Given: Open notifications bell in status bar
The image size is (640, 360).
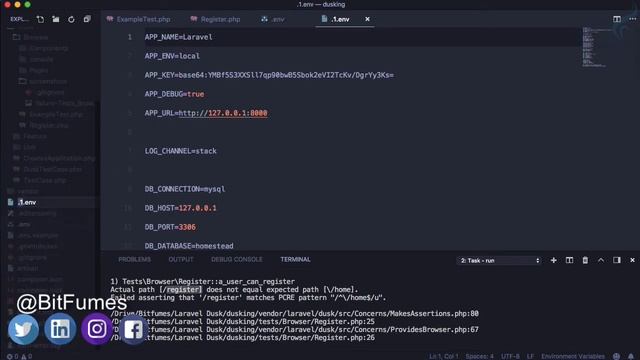Looking at the screenshot, I should (x=631, y=356).
